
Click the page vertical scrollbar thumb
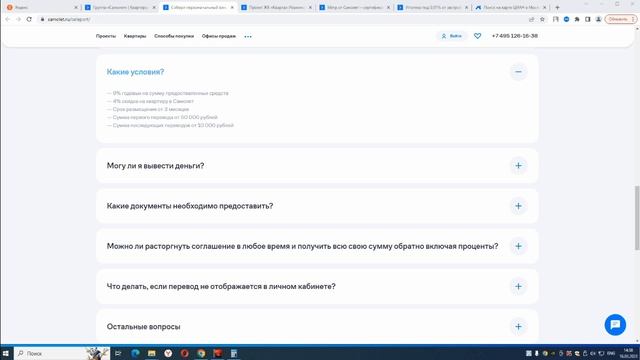637,218
